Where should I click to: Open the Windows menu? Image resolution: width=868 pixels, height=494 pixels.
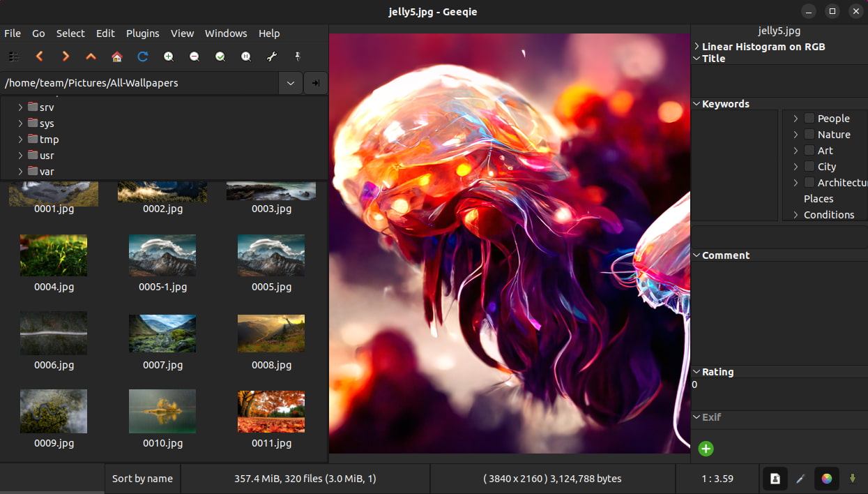226,33
